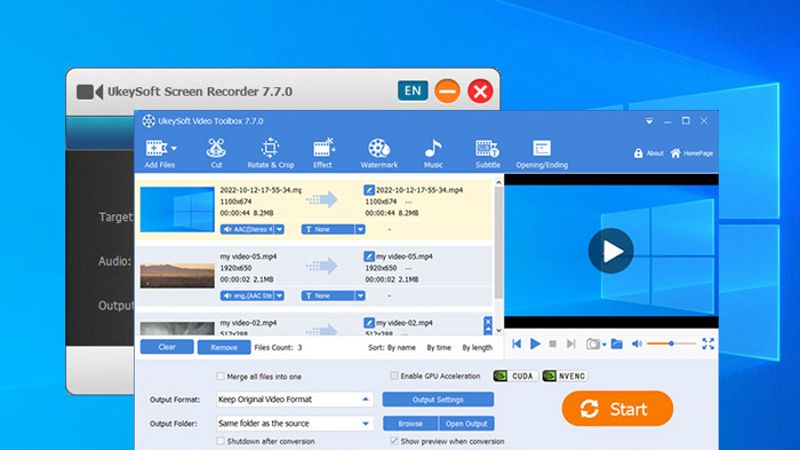Click the file list scroll up arrow
The height and width of the screenshot is (450, 800).
coord(498,182)
